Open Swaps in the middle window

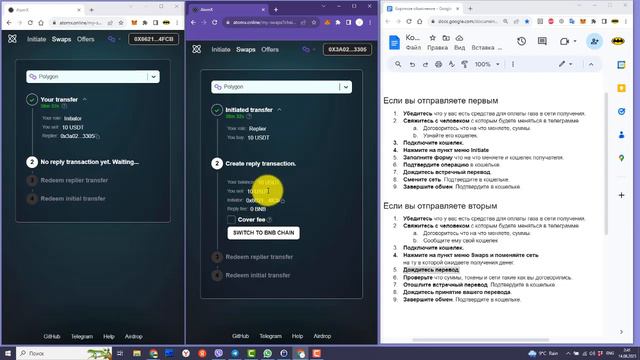tap(246, 49)
